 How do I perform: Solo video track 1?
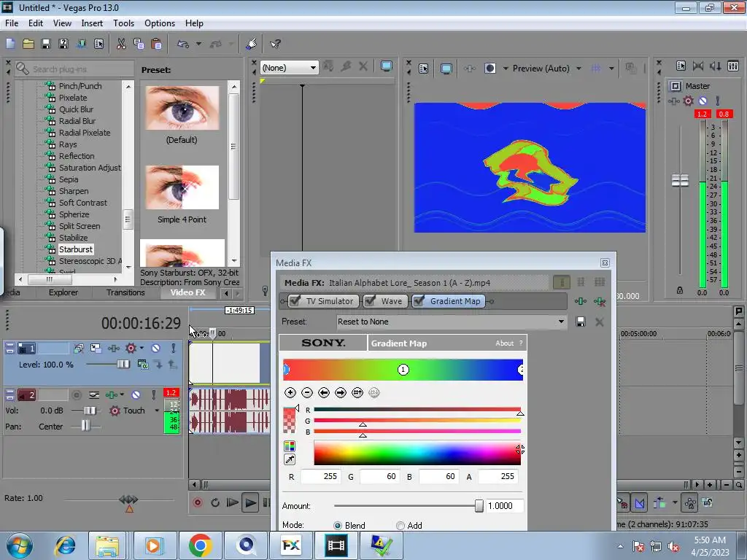click(174, 348)
